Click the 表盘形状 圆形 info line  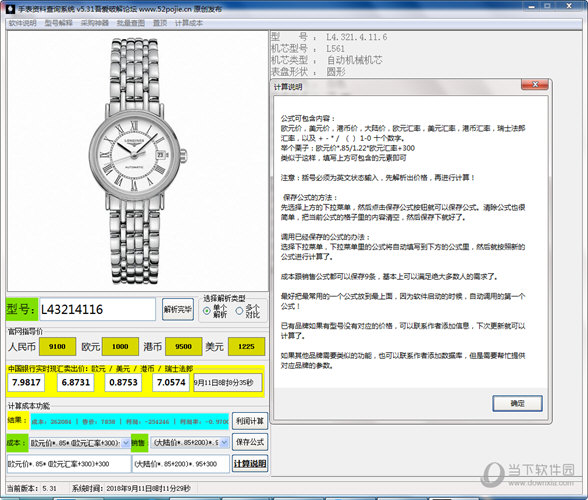(308, 72)
